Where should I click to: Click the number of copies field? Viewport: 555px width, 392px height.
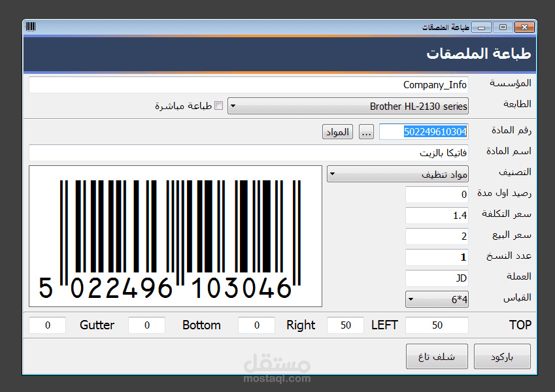[437, 257]
